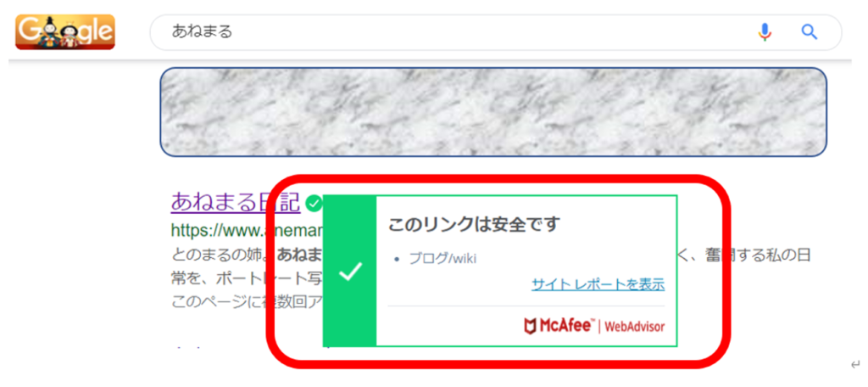Click the WebAdvisor label in the popup
This screenshot has width=868, height=387.
click(x=634, y=327)
